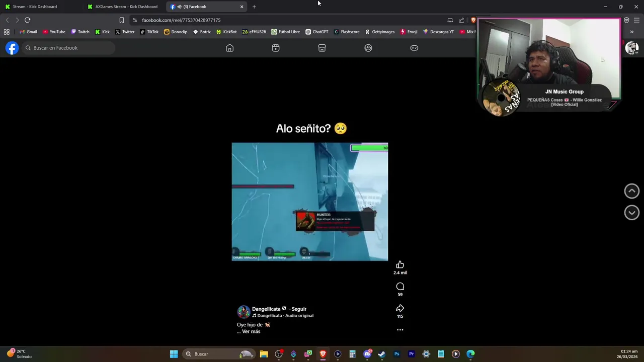Open File Explorer from taskbar

(264, 354)
